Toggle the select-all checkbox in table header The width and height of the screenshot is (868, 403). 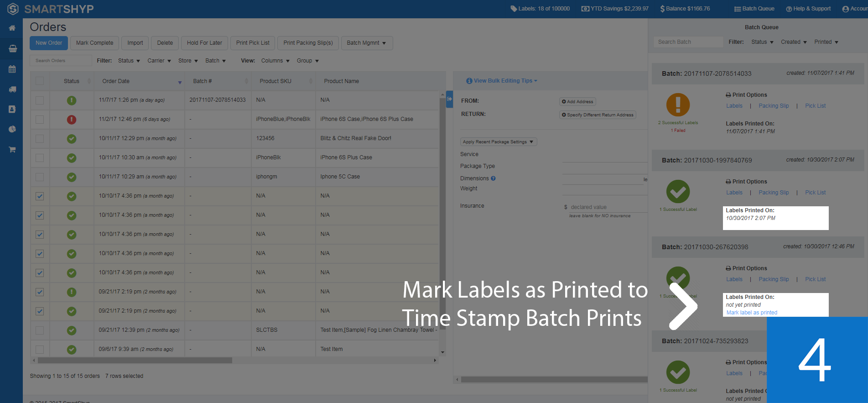[x=40, y=81]
